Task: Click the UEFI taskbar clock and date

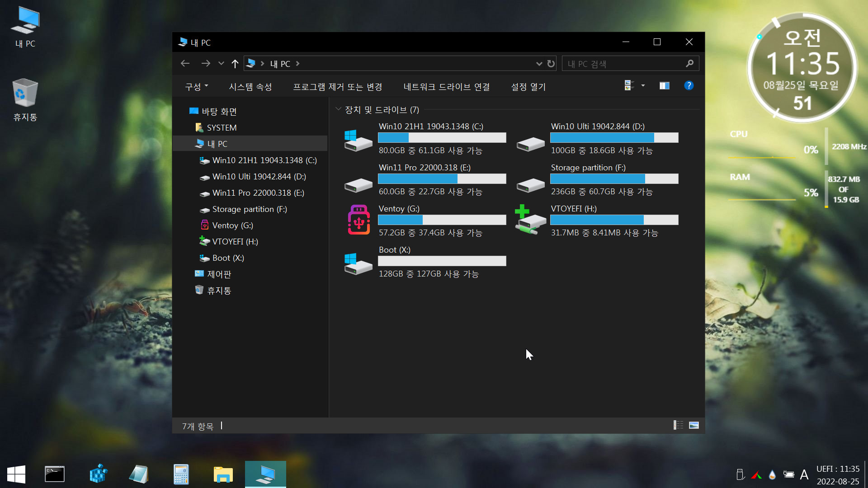Action: click(x=838, y=475)
